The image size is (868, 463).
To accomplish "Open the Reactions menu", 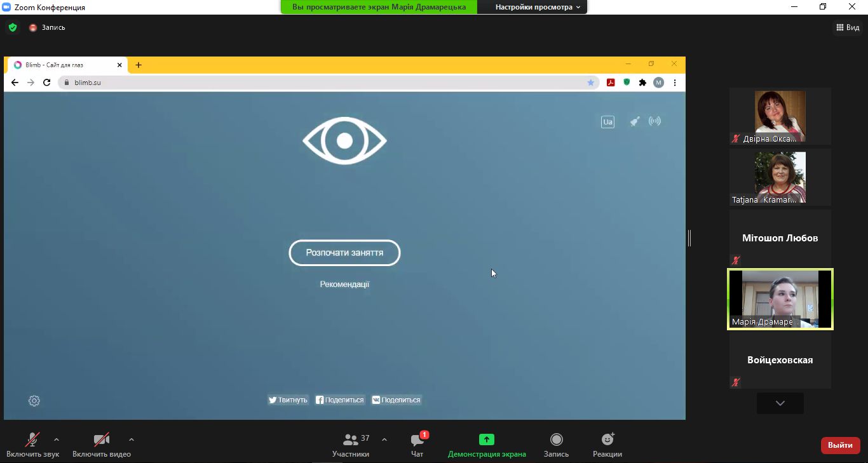I will tap(607, 440).
